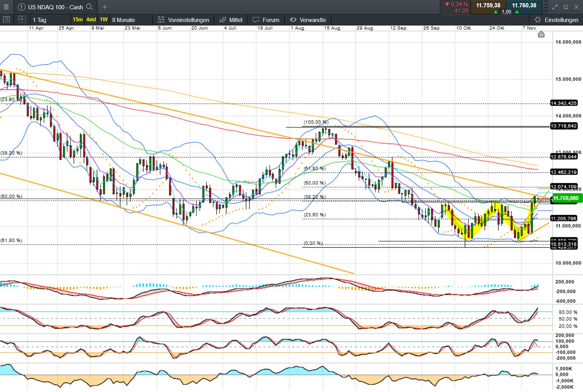Open the Mittel price type dropdown
This screenshot has width=583, height=392.
click(x=231, y=20)
